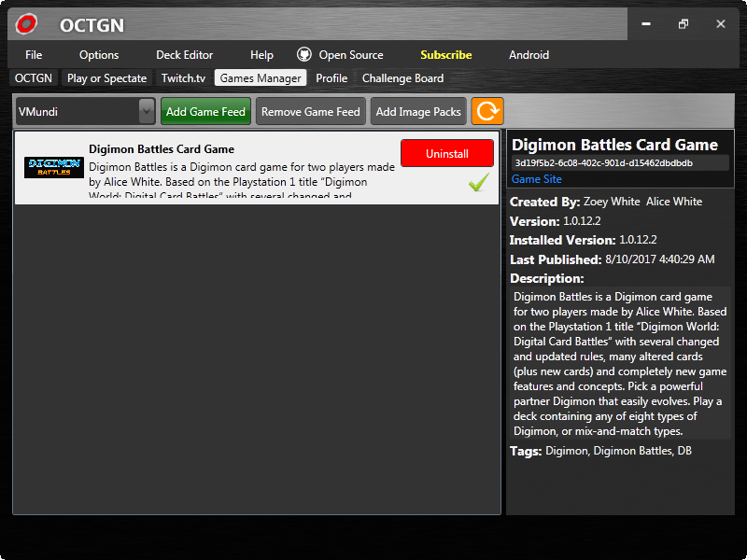Click Remove Game Feed button
This screenshot has width=747, height=560.
(x=311, y=111)
